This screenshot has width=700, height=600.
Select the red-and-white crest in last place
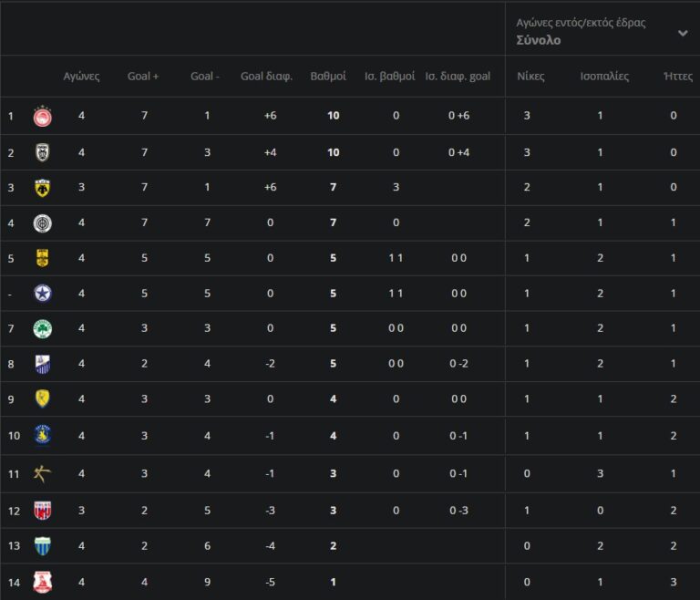point(42,581)
